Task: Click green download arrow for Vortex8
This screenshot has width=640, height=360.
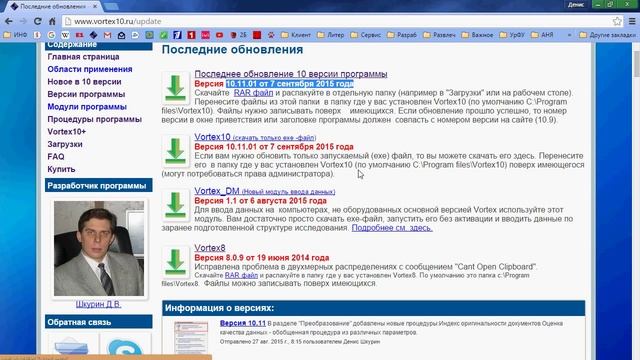Action: (x=176, y=262)
